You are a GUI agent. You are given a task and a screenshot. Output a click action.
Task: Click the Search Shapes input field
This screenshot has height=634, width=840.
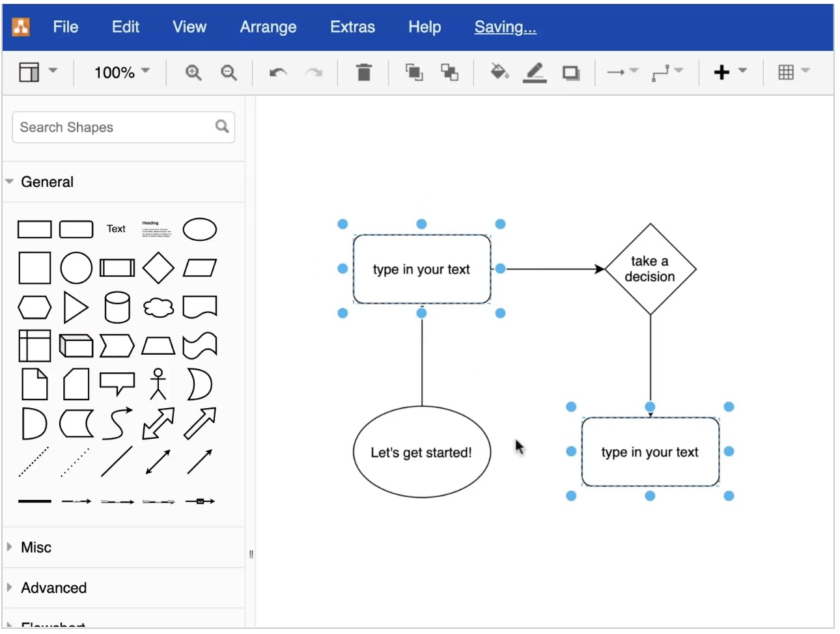(114, 128)
